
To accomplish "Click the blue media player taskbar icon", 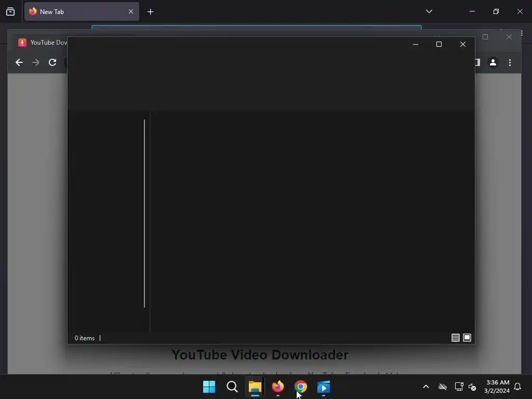I will click(x=324, y=387).
